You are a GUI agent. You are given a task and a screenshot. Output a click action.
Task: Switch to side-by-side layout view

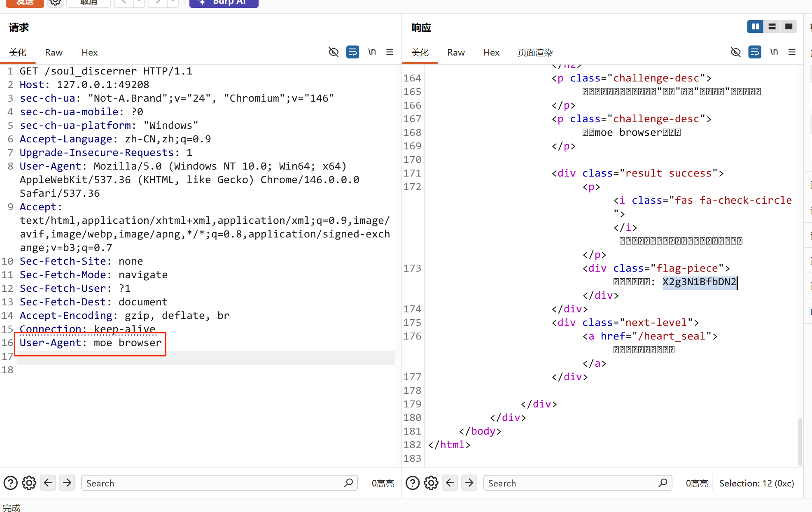coord(755,26)
